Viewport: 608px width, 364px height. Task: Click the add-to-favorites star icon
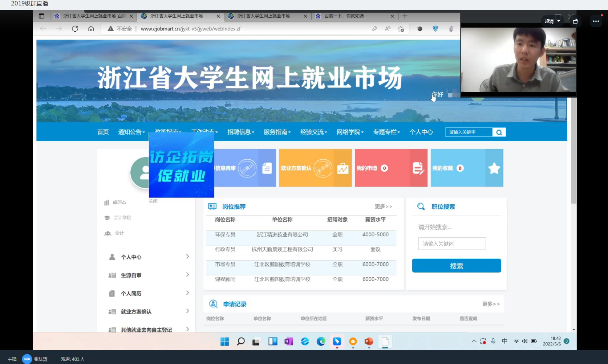click(401, 29)
